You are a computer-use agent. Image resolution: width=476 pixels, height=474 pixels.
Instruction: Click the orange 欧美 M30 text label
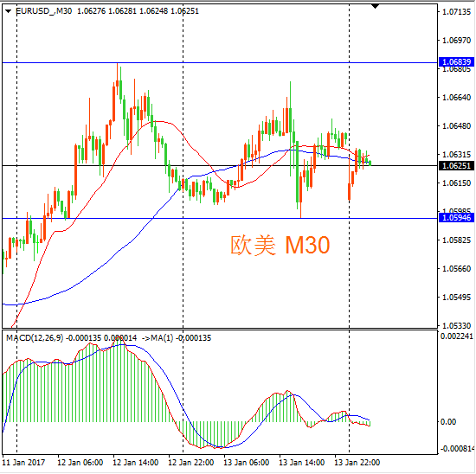[x=280, y=245]
